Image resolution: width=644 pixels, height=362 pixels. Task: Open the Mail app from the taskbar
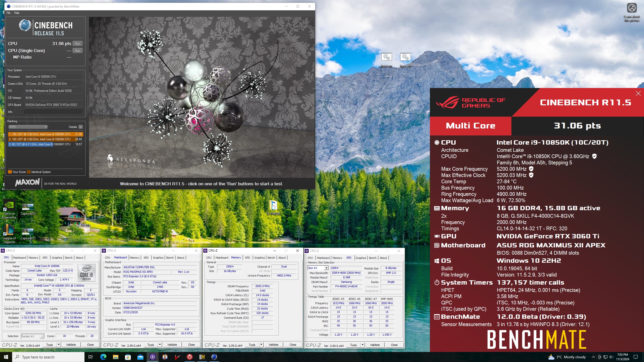click(x=140, y=357)
